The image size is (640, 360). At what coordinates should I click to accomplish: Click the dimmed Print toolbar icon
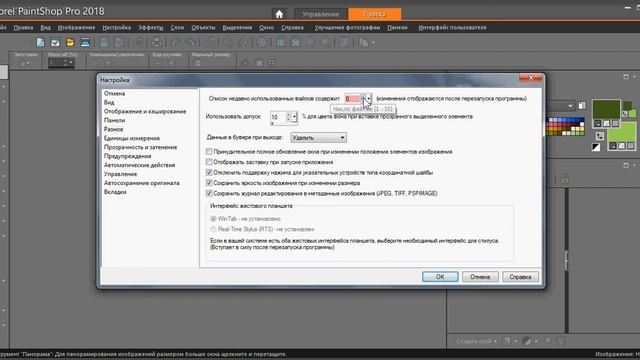pyautogui.click(x=156, y=42)
